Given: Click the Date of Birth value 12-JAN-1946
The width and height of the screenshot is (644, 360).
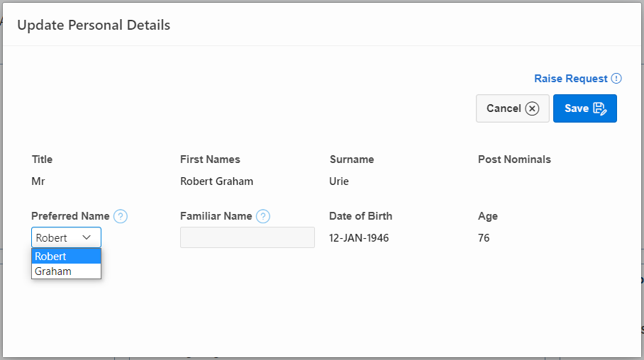Looking at the screenshot, I should pos(359,238).
